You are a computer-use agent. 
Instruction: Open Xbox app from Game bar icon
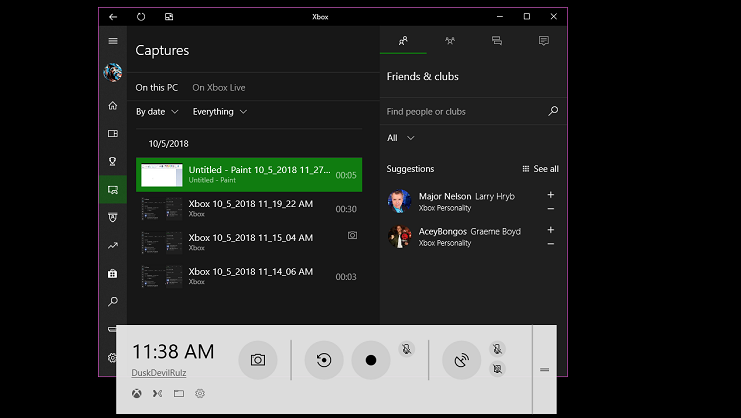click(137, 393)
